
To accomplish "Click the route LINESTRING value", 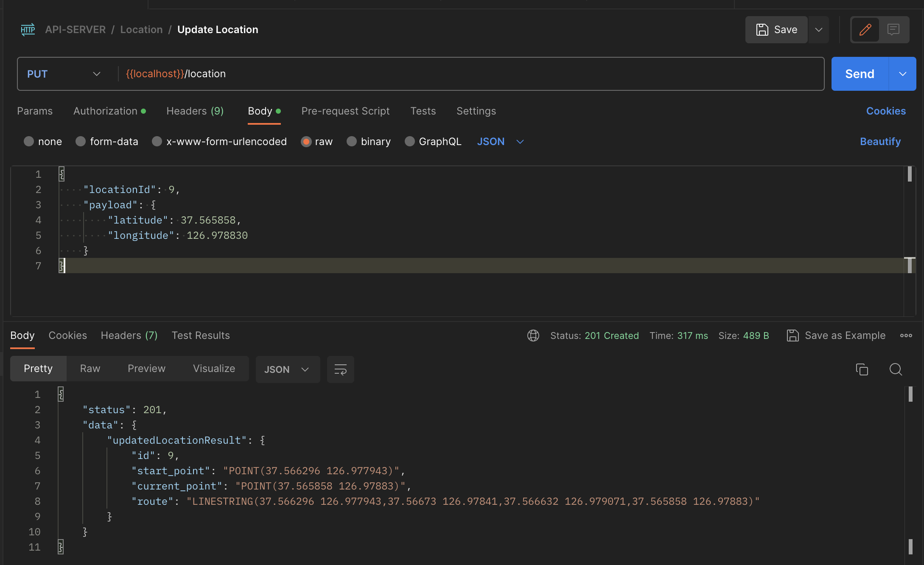I will [473, 501].
